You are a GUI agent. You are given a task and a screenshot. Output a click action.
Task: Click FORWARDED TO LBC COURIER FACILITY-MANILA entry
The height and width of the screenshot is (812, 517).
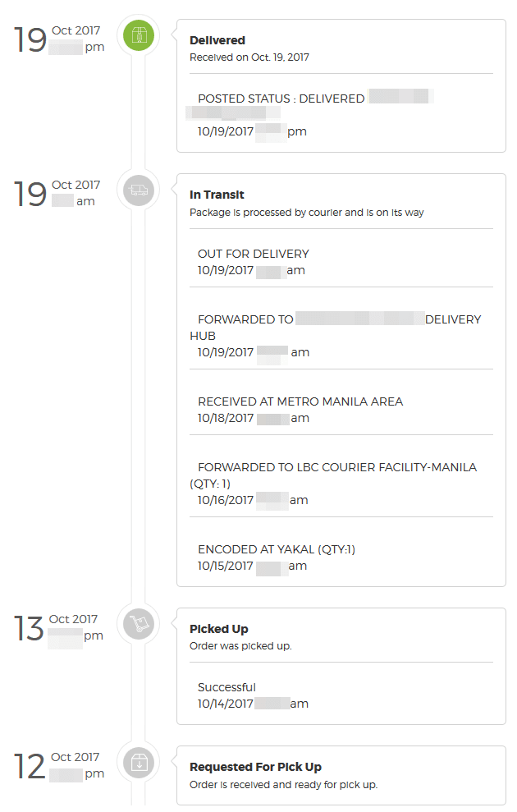(336, 467)
